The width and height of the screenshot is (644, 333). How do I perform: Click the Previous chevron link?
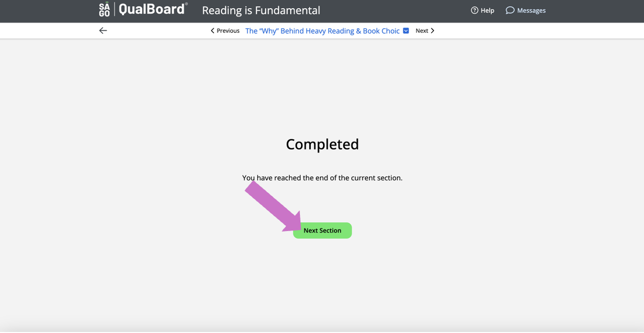pyautogui.click(x=225, y=31)
